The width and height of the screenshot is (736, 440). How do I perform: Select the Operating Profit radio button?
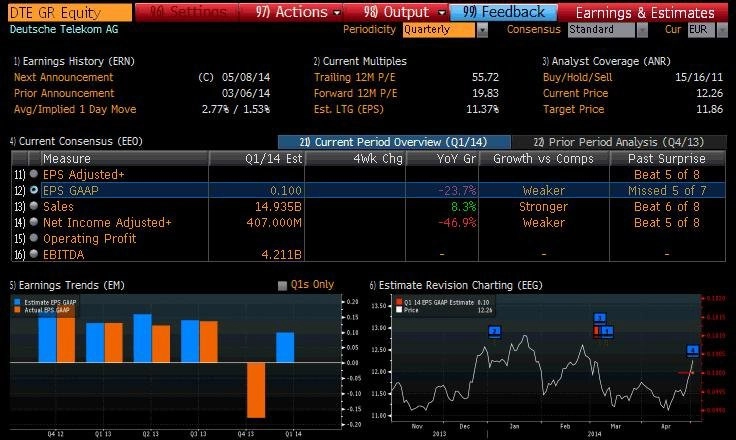(34, 238)
